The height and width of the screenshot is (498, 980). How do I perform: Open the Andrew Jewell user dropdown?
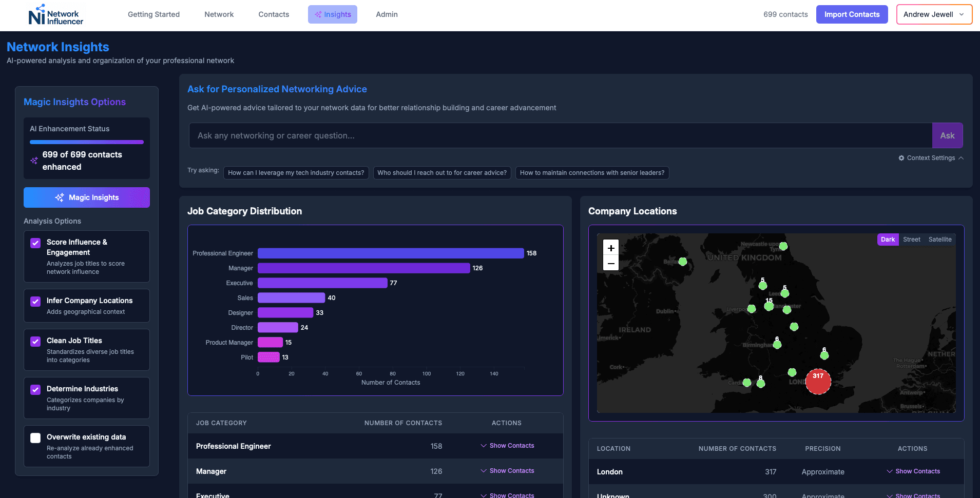point(934,14)
